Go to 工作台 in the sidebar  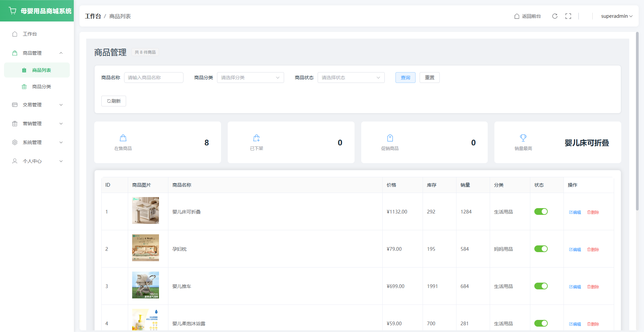(x=30, y=34)
